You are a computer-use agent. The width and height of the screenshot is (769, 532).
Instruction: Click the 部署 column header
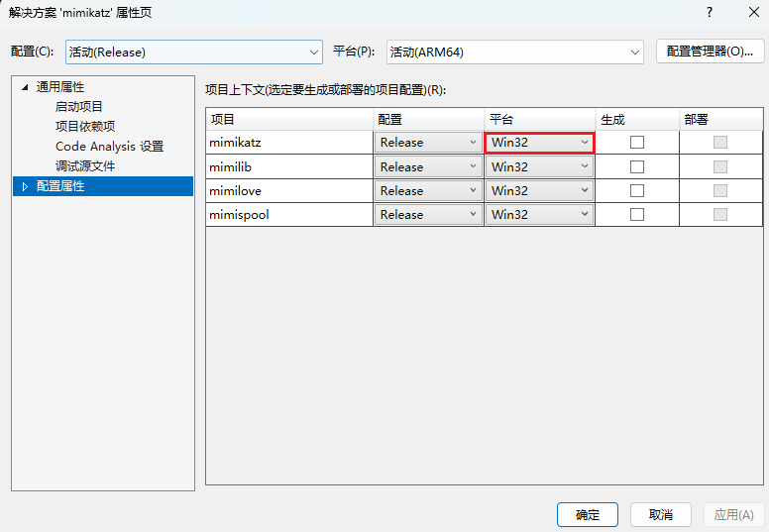click(721, 119)
